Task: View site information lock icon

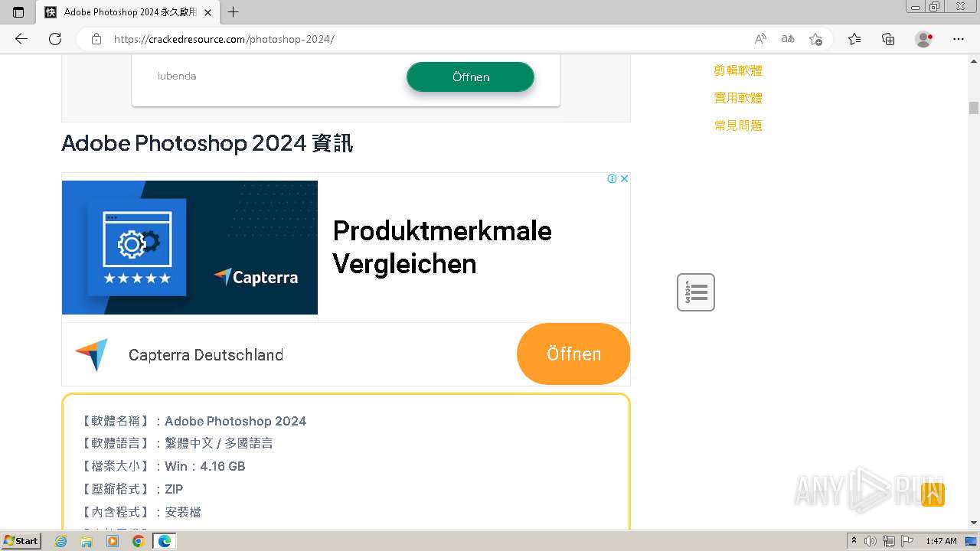Action: click(x=96, y=39)
